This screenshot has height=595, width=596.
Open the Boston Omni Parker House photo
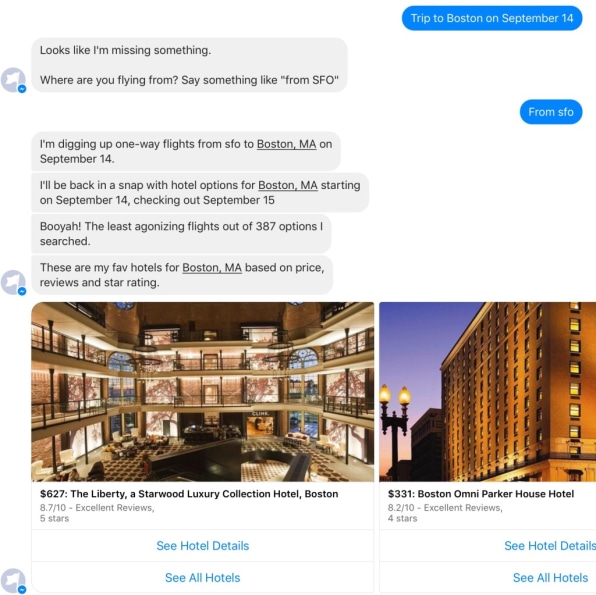coord(488,392)
